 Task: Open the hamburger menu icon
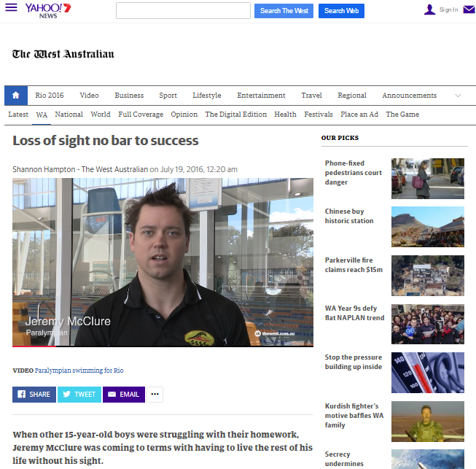[11, 7]
